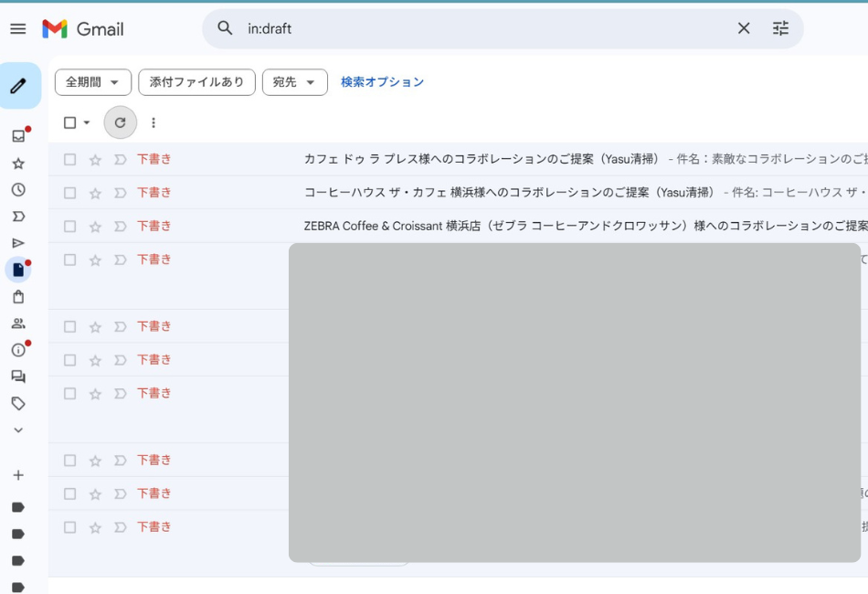This screenshot has height=594, width=868.
Task: Toggle 添付ファイルあり filter chip
Action: [196, 82]
